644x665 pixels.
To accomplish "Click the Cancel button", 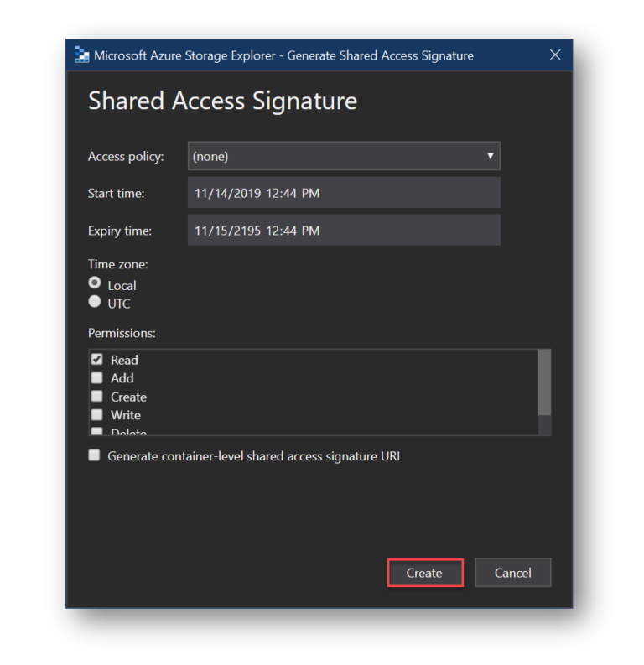I will coord(513,573).
